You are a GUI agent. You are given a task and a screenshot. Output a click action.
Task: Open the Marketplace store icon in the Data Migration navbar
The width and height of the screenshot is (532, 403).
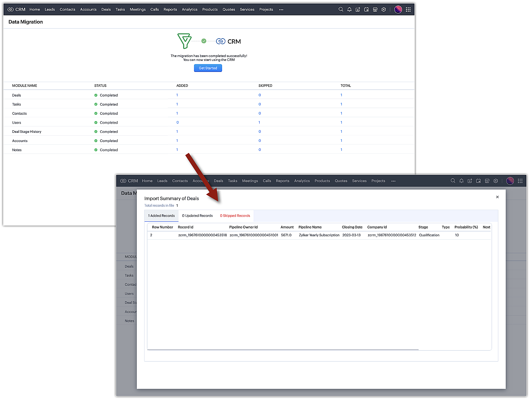pyautogui.click(x=375, y=10)
